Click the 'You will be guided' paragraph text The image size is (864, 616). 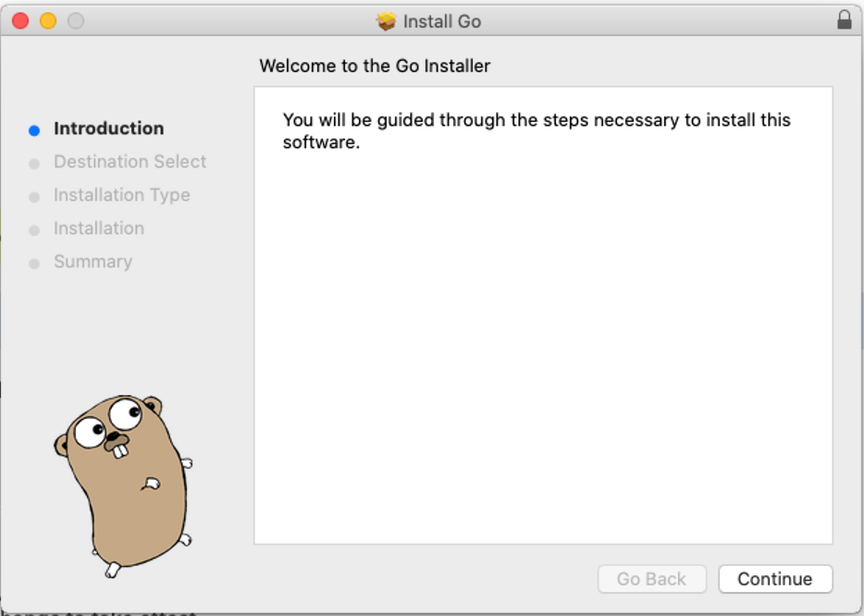pyautogui.click(x=537, y=130)
